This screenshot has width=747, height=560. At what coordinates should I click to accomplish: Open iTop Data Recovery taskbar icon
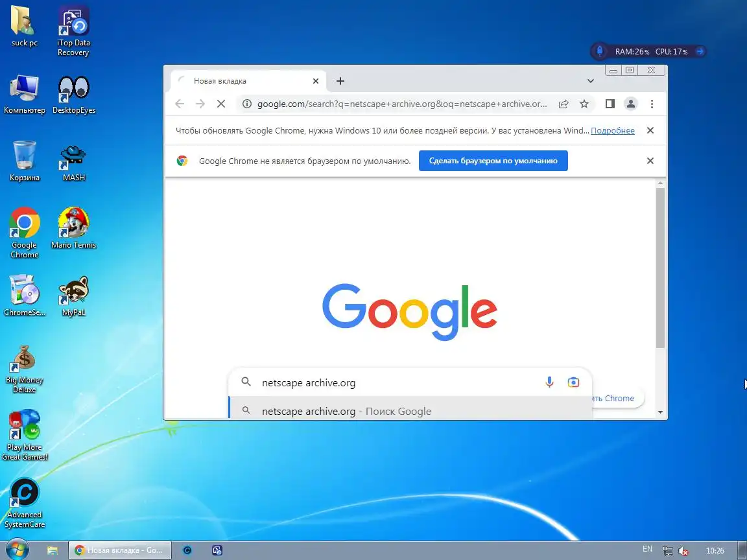coord(217,550)
